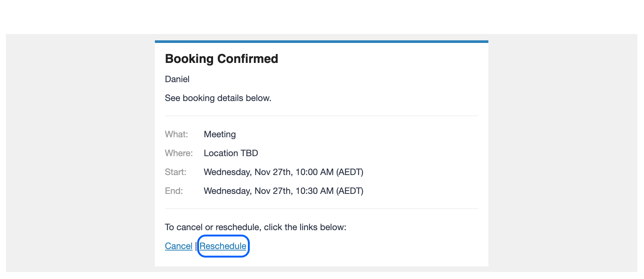
Task: Select the Location TBD value
Action: [231, 153]
